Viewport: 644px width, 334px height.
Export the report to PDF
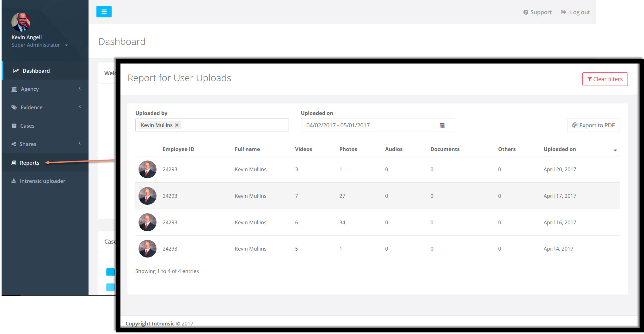[x=593, y=125]
